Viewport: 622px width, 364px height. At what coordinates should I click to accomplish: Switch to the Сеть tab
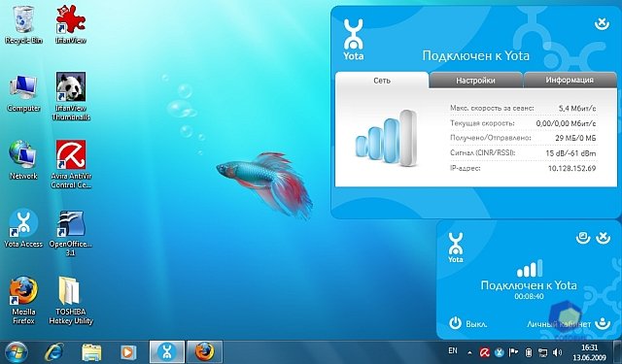click(x=382, y=81)
